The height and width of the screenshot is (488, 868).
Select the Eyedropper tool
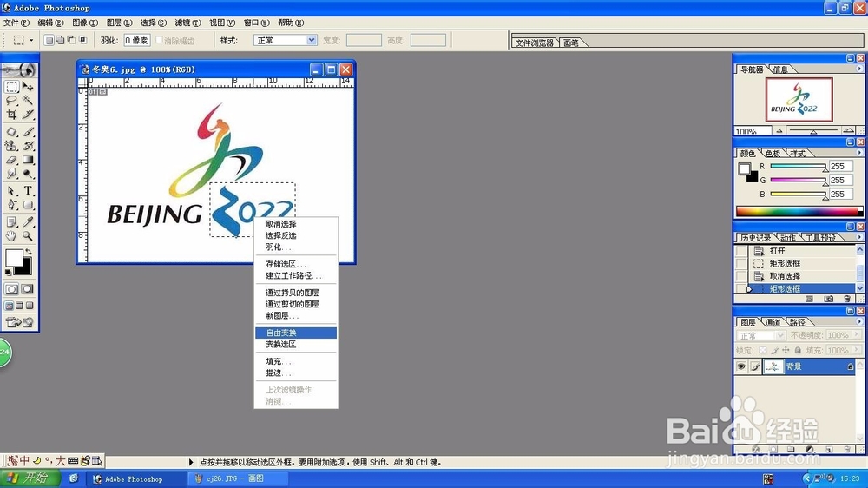pos(28,222)
